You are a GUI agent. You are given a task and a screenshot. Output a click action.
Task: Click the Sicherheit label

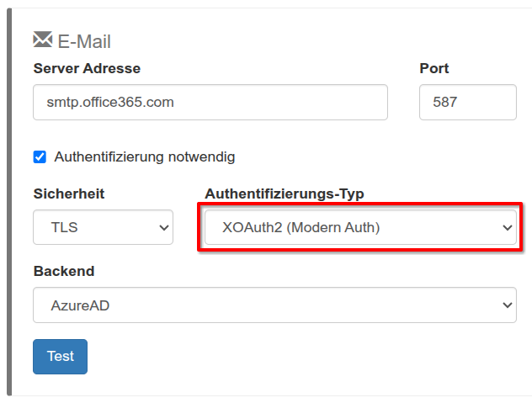coord(69,194)
